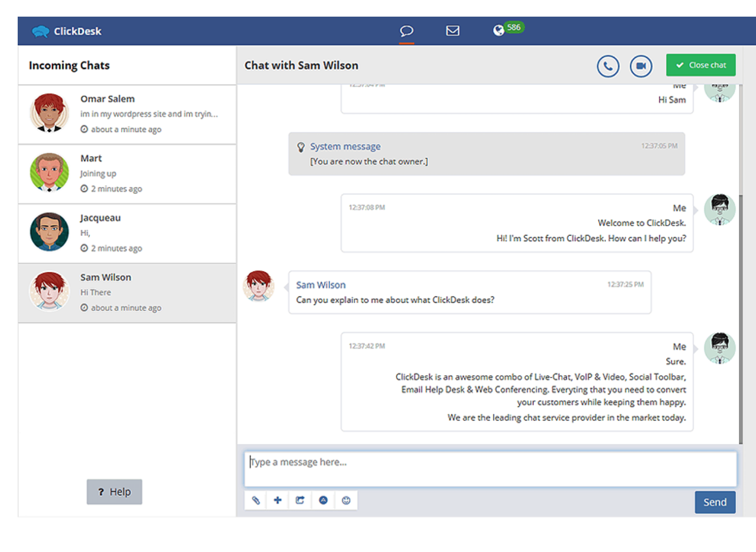
Task: Click the lightbulb icon in System message
Action: click(301, 147)
